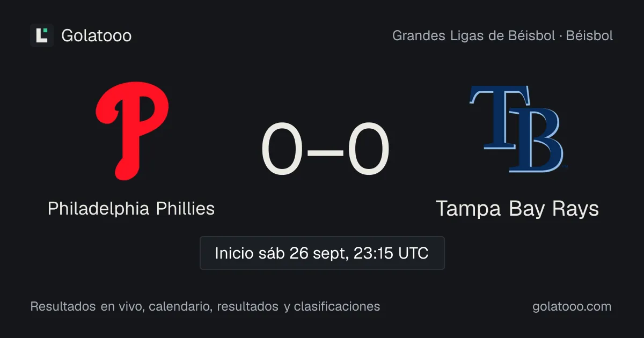Open the Grandes Ligas de Béisbol league label

tap(473, 36)
